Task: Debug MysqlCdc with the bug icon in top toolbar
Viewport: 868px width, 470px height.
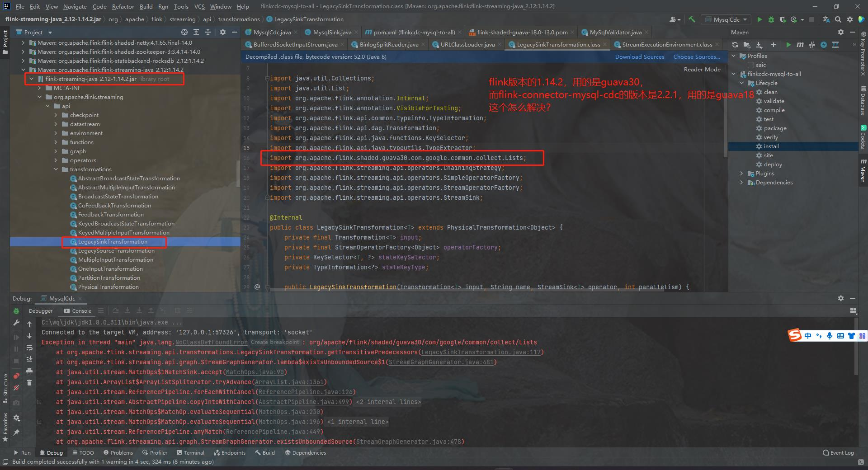Action: point(771,19)
